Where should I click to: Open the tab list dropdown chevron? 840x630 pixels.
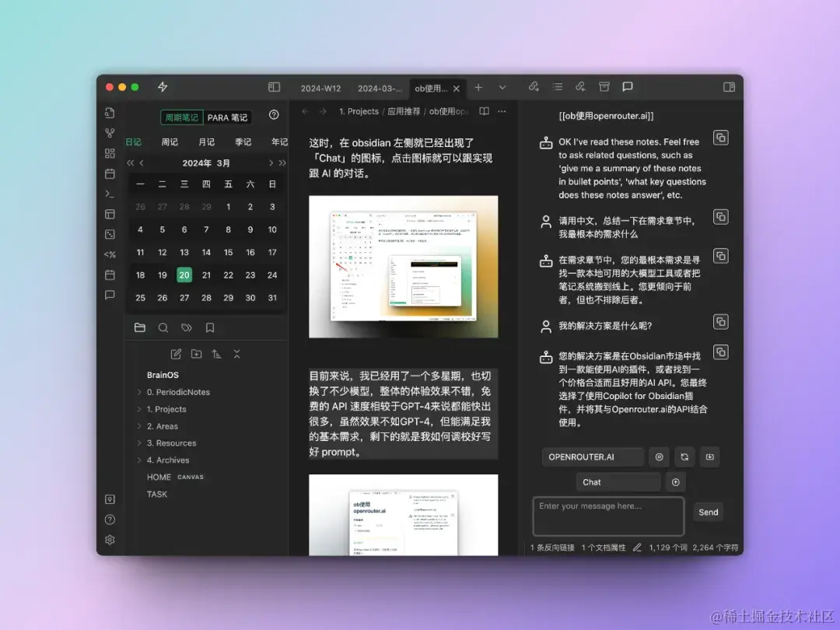pyautogui.click(x=502, y=87)
